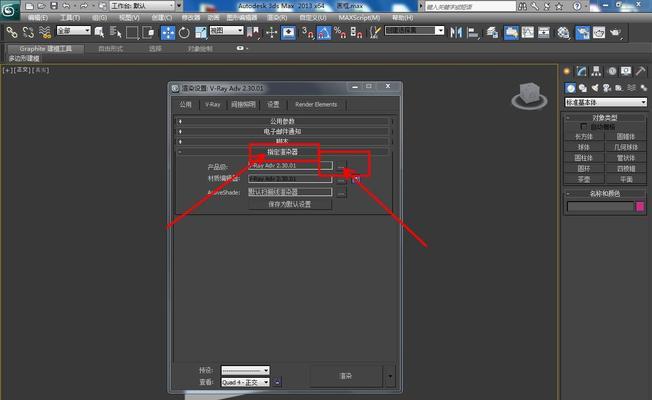Click the Use Pivot Point Center icon
652x400 pixels.
252,32
